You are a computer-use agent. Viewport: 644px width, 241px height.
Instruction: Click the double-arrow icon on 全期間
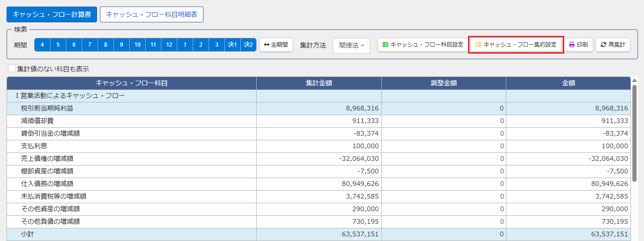click(266, 45)
